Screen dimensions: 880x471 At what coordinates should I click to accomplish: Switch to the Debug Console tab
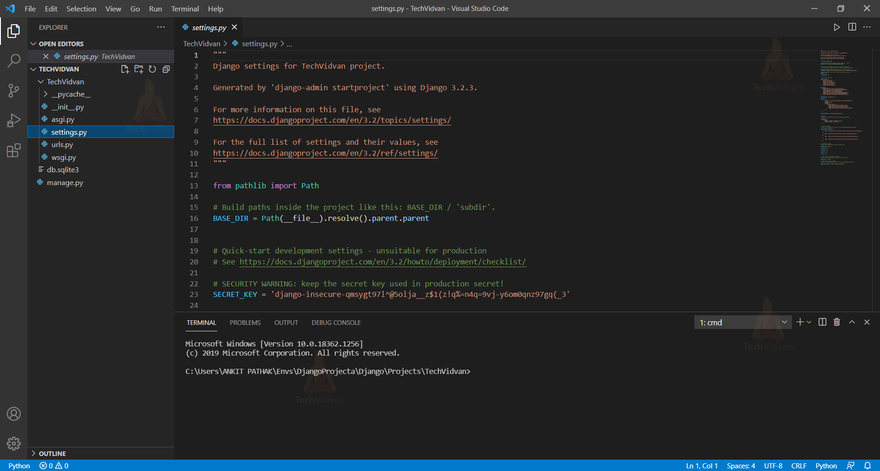coord(336,323)
